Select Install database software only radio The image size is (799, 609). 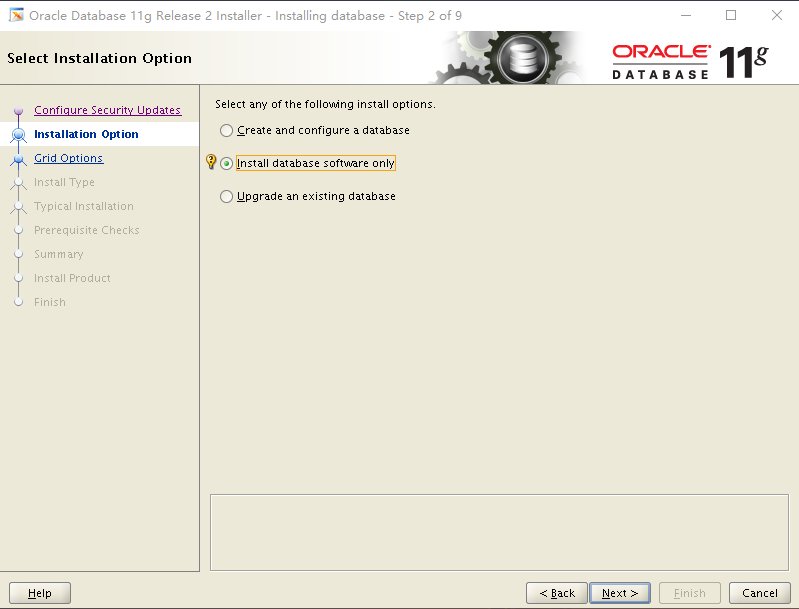[226, 164]
